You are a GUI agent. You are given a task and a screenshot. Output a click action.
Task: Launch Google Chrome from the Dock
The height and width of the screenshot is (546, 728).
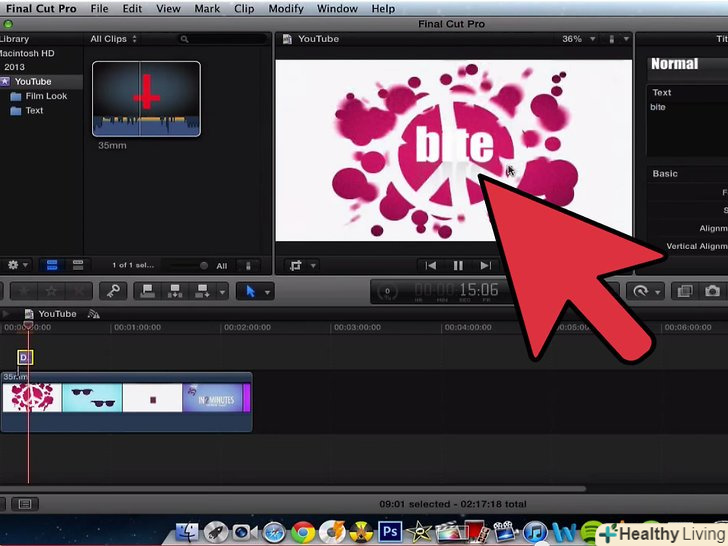[303, 531]
